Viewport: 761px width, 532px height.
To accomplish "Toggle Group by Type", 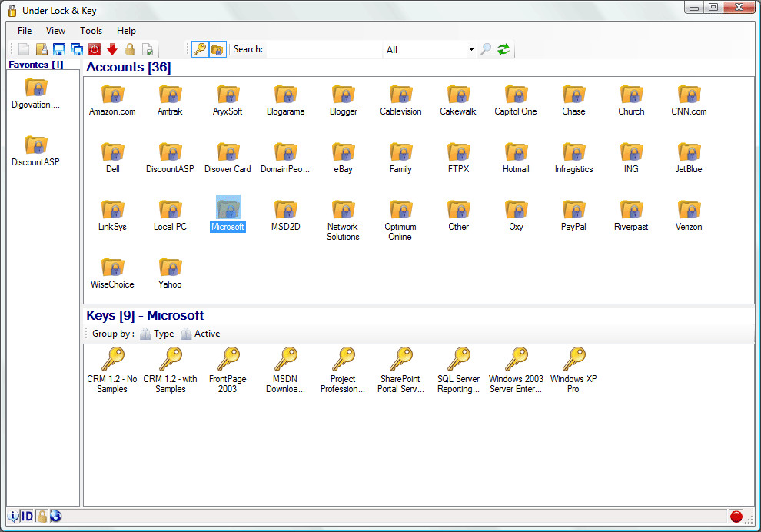I will [x=157, y=334].
